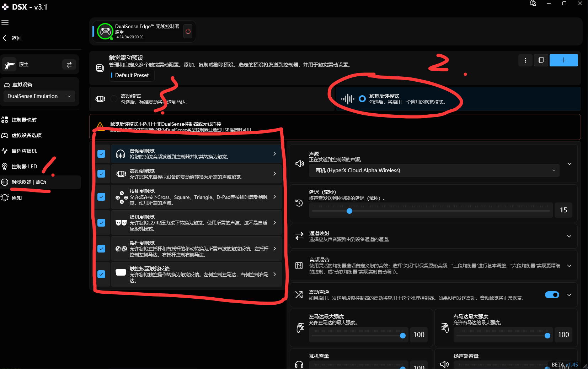588x369 pixels.
Task: Swap the 原生 profile with the arrows icon
Action: point(69,64)
